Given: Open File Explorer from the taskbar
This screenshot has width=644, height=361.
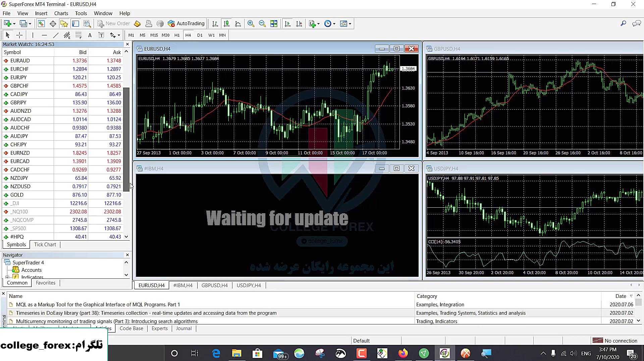Looking at the screenshot, I should point(236,353).
